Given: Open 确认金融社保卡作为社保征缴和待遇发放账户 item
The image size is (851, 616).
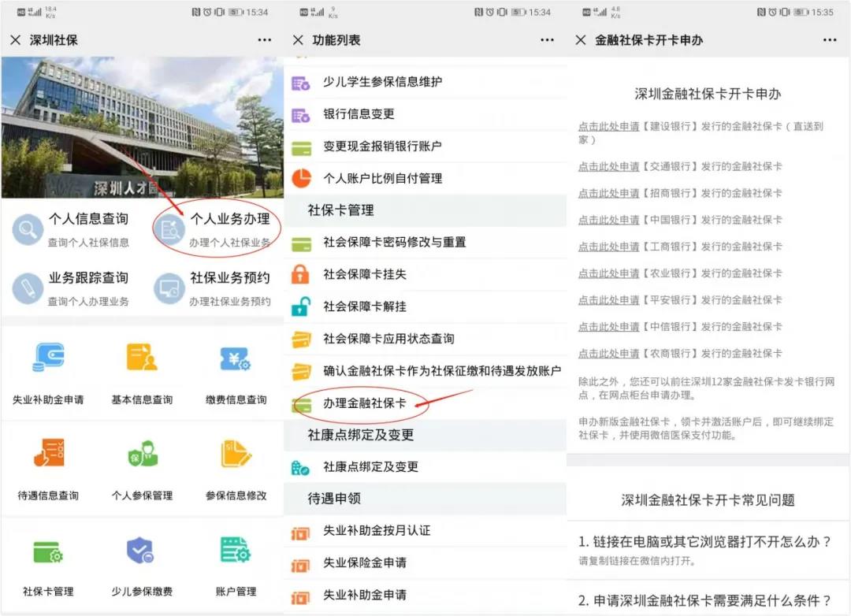Looking at the screenshot, I should coord(425,371).
